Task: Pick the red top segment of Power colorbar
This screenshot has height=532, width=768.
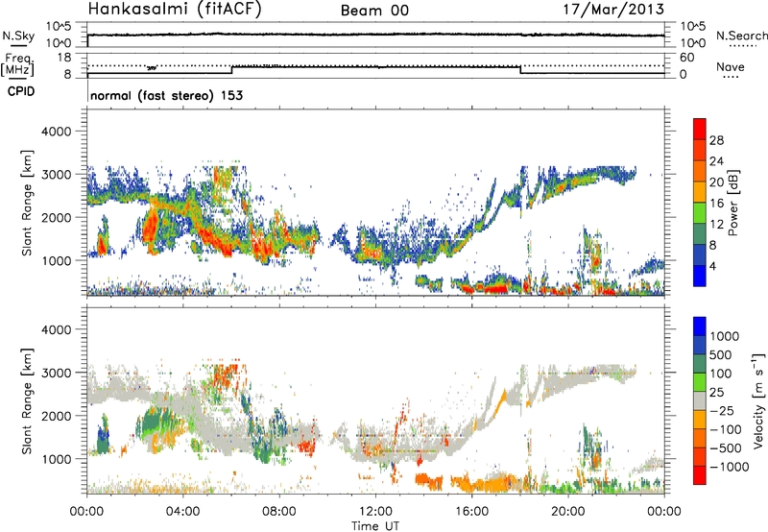Action: [x=700, y=130]
